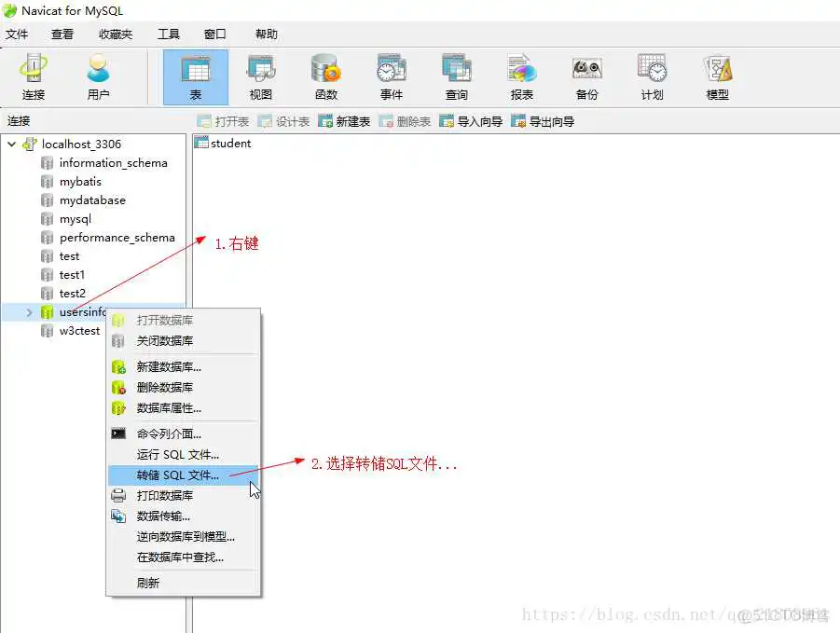Click the 连接 (Connection) icon
Viewport: 840px width, 633px height.
tap(34, 75)
